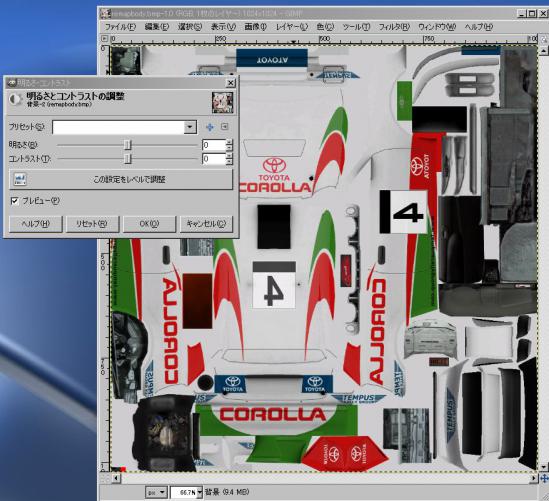
Task: Click the 明るさ value field
Action: pyautogui.click(x=214, y=145)
